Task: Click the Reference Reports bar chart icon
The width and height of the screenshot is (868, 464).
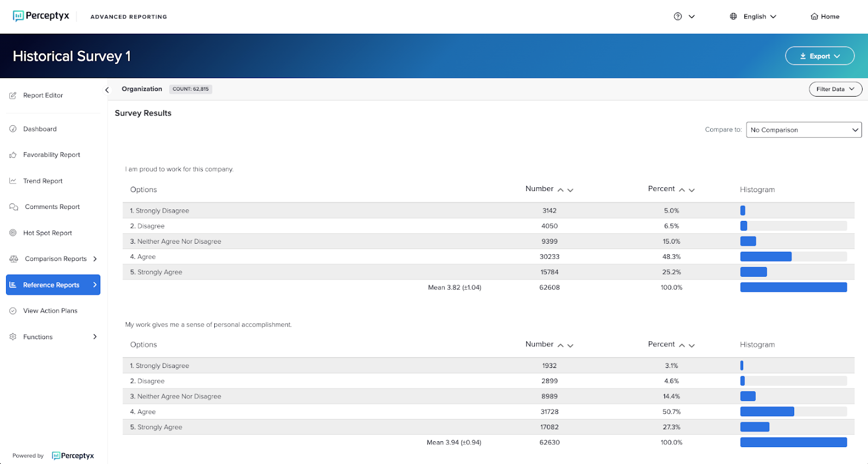Action: [13, 285]
